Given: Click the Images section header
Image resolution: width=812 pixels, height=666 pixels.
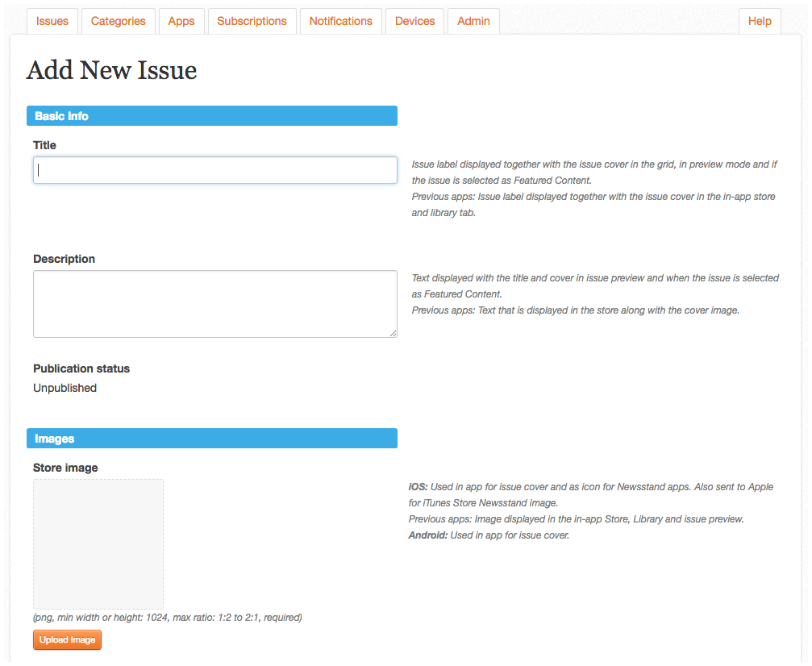Looking at the screenshot, I should 212,438.
